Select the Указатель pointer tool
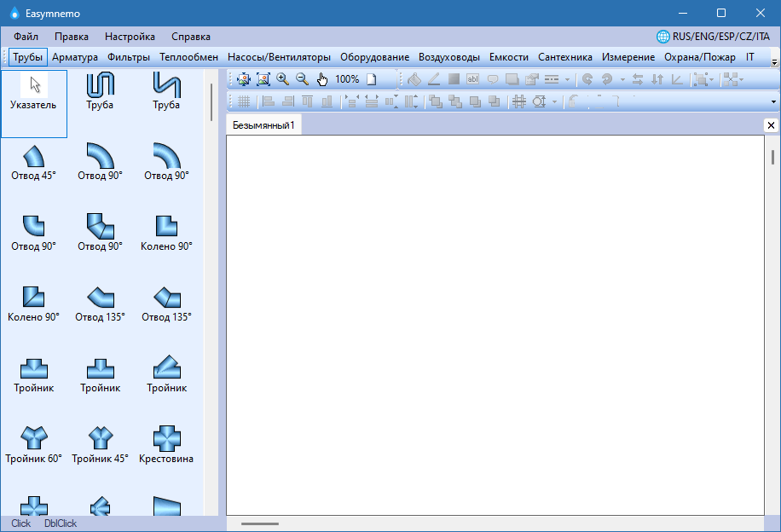Image resolution: width=781 pixels, height=532 pixels. click(34, 104)
